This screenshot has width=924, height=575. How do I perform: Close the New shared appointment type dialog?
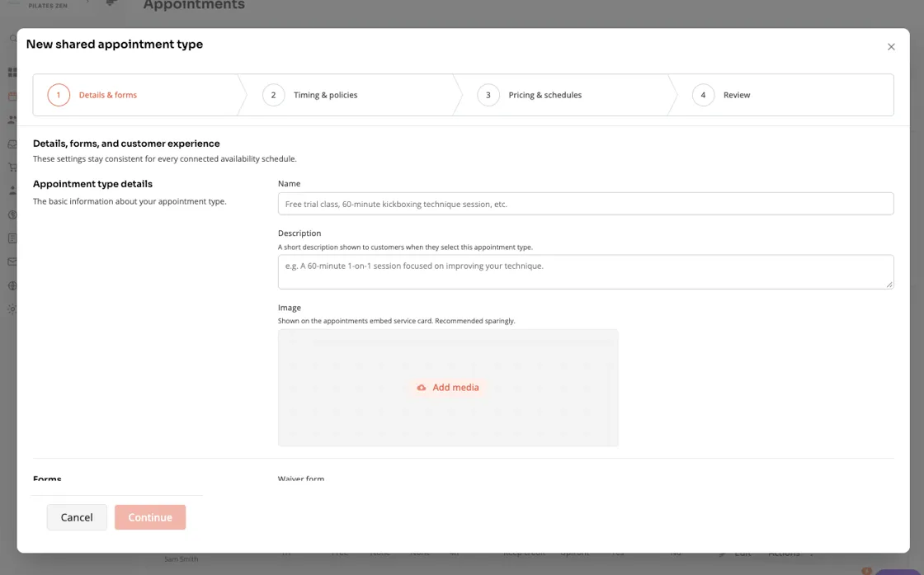[x=890, y=47]
